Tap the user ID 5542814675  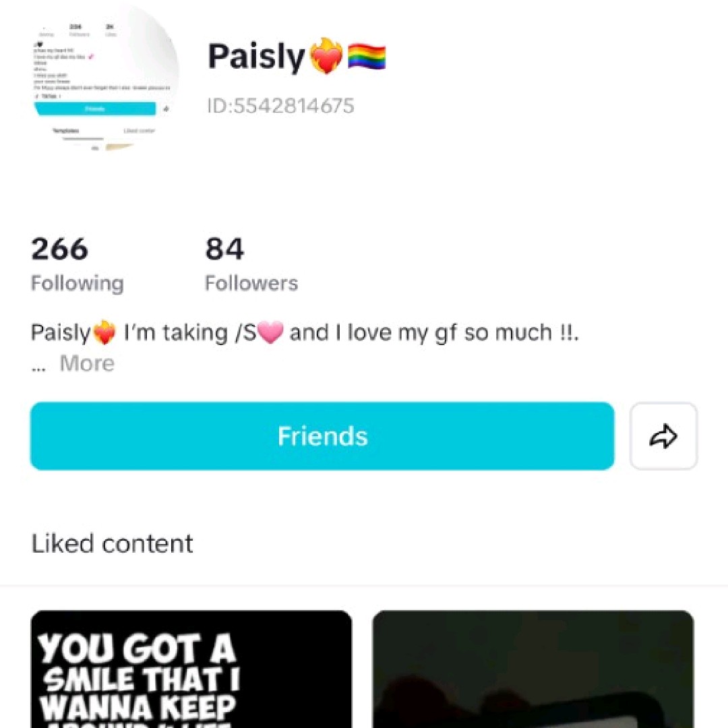280,105
